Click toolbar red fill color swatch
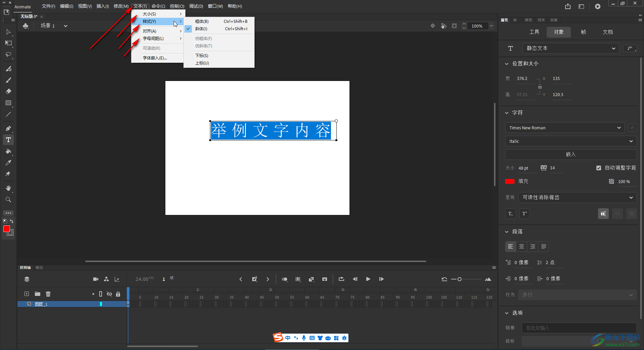 [6, 229]
